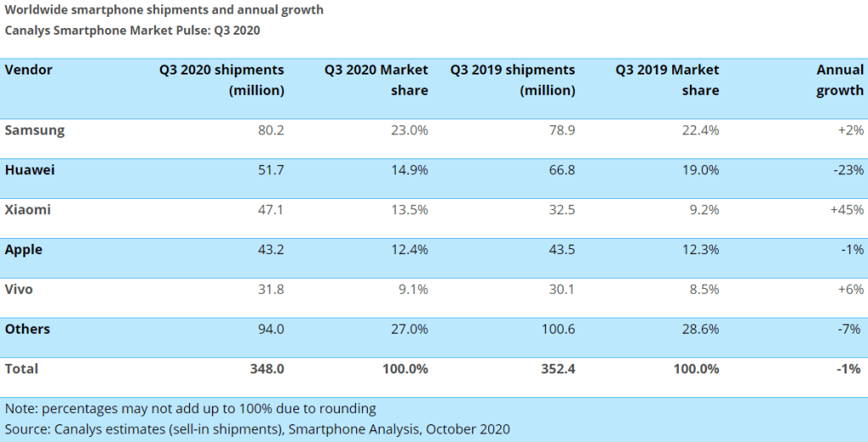The height and width of the screenshot is (442, 868).
Task: Select the Q3 2019 shipments column header
Action: (x=512, y=80)
